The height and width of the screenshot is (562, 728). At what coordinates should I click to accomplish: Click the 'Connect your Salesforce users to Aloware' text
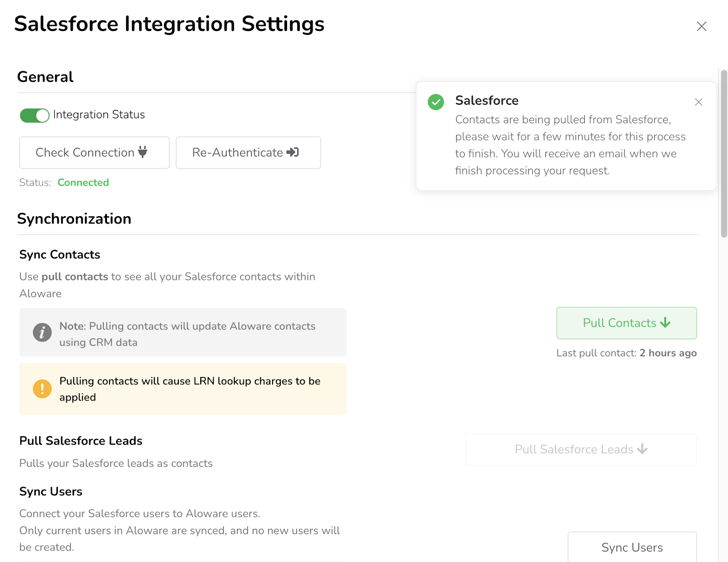[140, 513]
